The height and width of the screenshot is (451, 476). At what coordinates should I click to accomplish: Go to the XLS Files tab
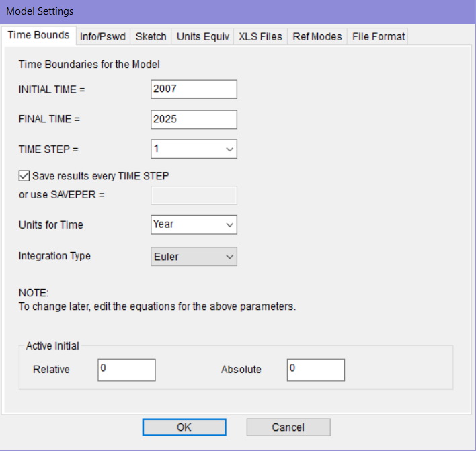[260, 36]
